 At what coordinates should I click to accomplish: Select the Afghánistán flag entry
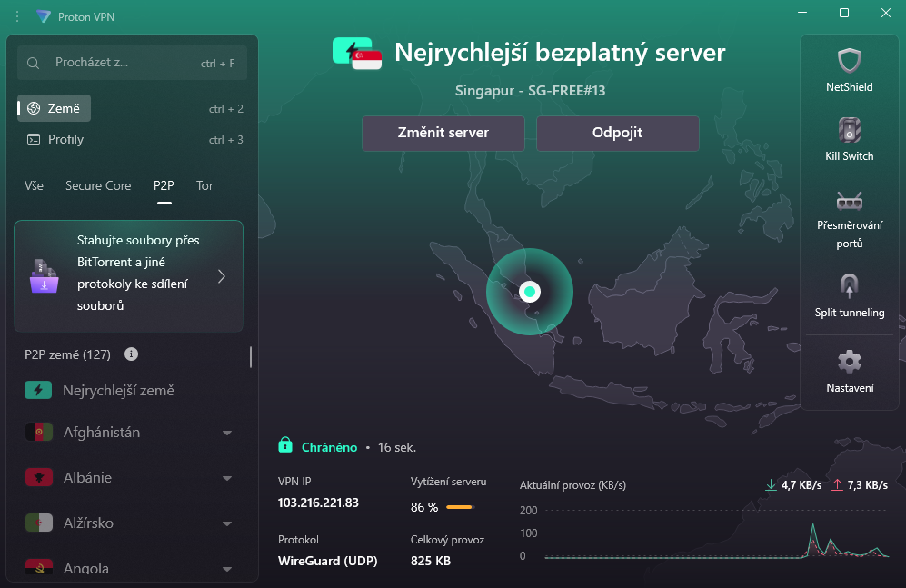(x=37, y=433)
